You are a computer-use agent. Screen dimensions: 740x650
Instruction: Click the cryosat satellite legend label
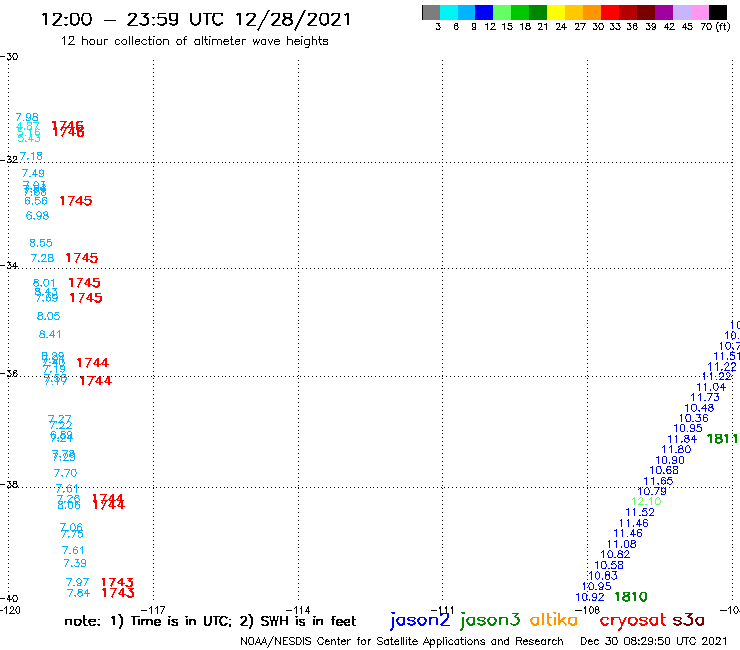[x=633, y=620]
